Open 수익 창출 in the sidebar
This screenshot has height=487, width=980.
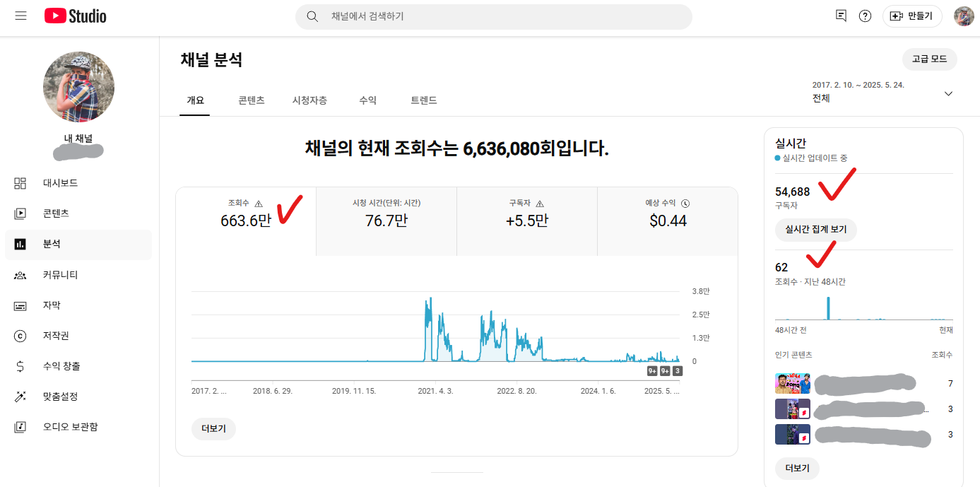click(78, 366)
